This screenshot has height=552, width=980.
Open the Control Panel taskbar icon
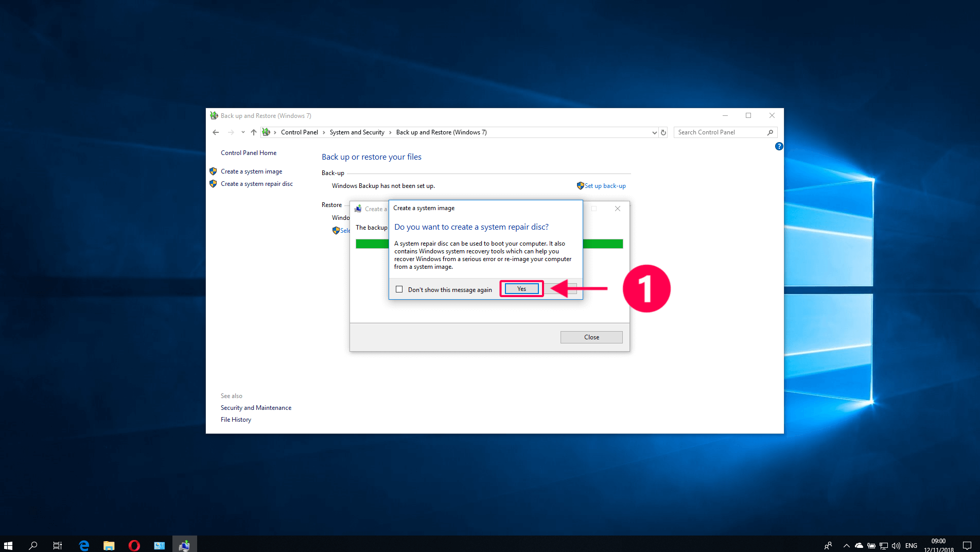[159, 545]
